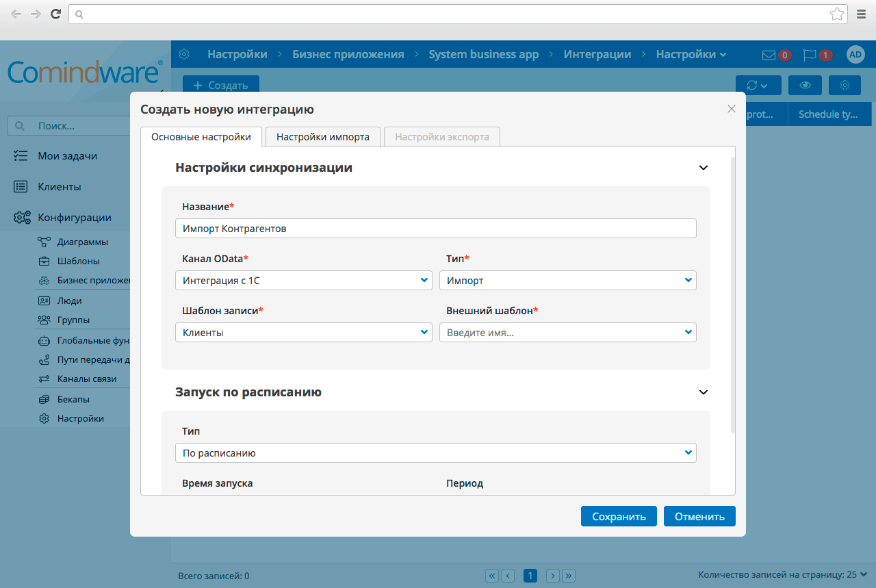Click inside the Название text field
The height and width of the screenshot is (588, 876).
pos(436,228)
